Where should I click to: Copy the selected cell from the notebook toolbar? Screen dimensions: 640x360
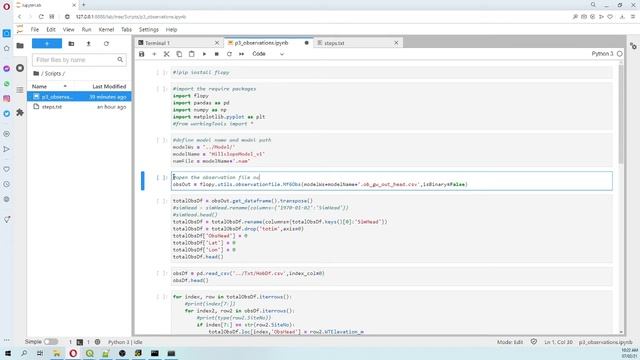[x=179, y=54]
